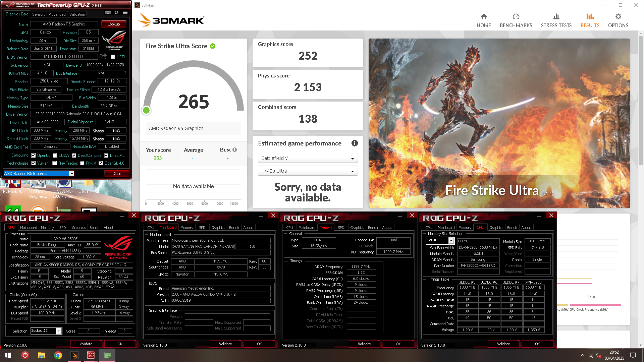Open 1440p Ultra resolution dropdown

[308, 171]
